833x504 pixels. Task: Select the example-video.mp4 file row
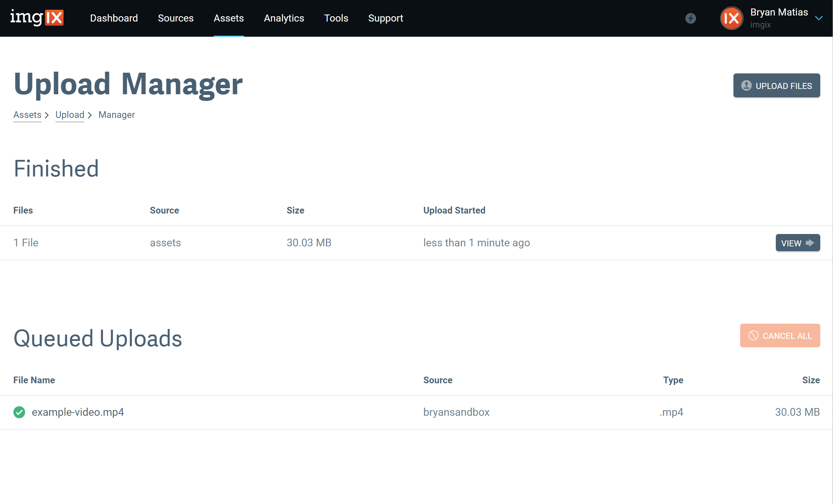(78, 412)
